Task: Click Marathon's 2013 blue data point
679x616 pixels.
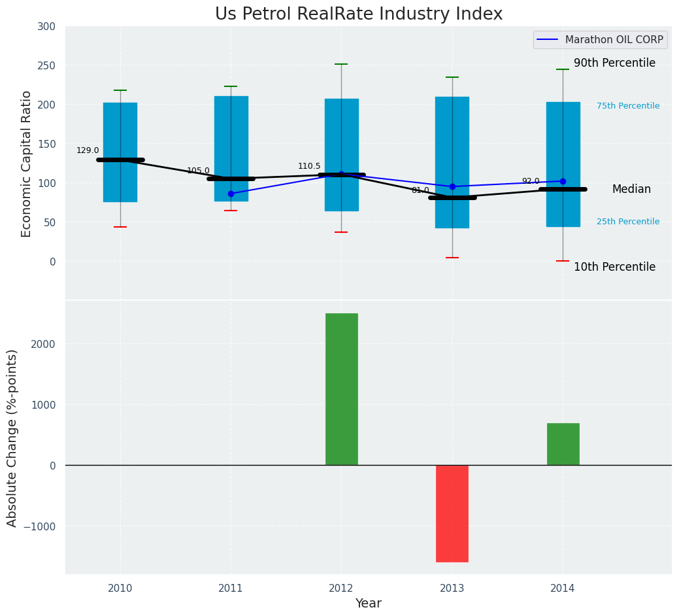Action: [452, 186]
